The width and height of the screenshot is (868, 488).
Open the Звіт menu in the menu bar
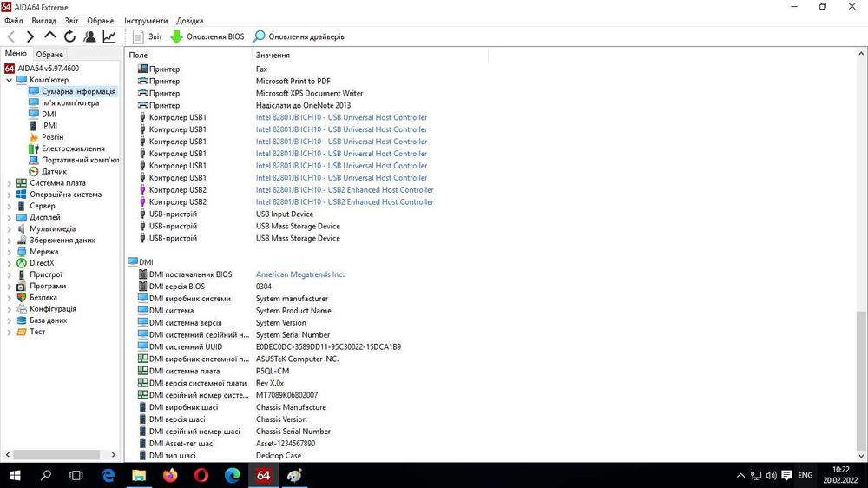point(71,21)
